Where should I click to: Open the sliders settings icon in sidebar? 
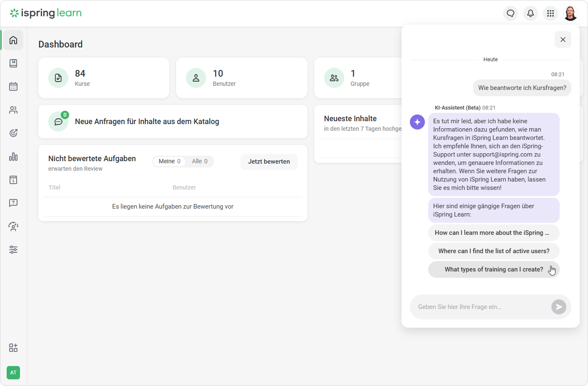[13, 250]
